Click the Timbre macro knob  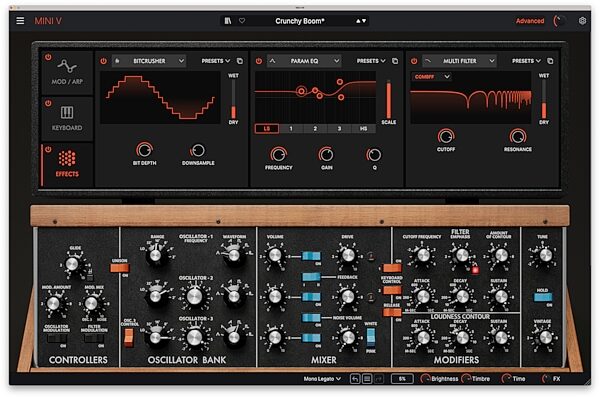pos(466,379)
